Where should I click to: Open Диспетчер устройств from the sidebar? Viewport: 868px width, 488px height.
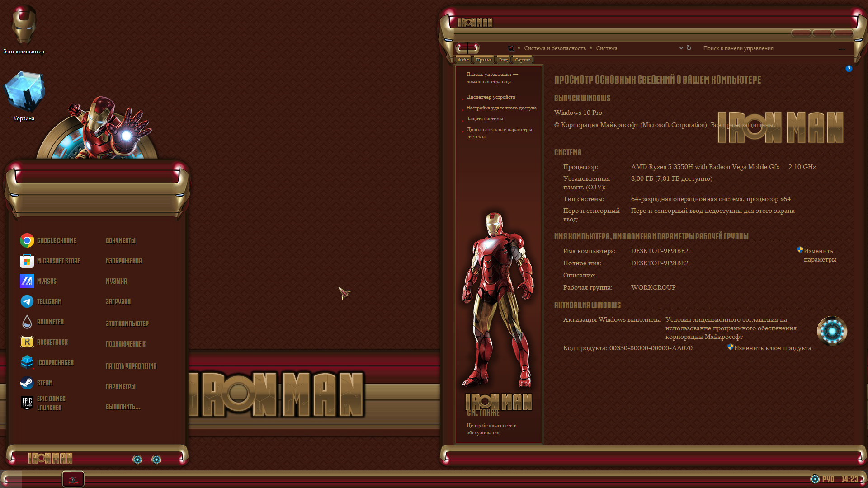(x=490, y=97)
